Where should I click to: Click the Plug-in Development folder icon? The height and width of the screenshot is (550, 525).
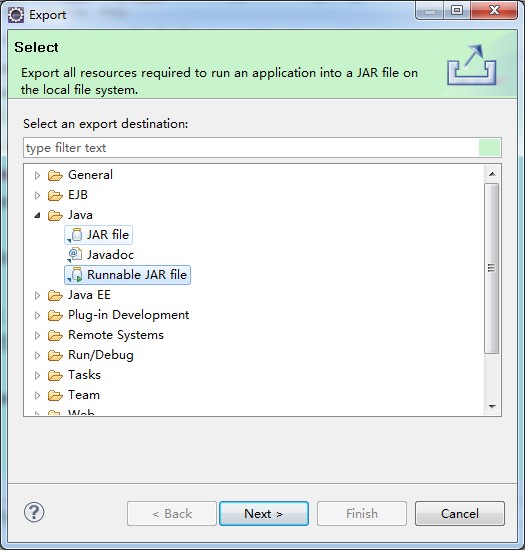(x=55, y=315)
